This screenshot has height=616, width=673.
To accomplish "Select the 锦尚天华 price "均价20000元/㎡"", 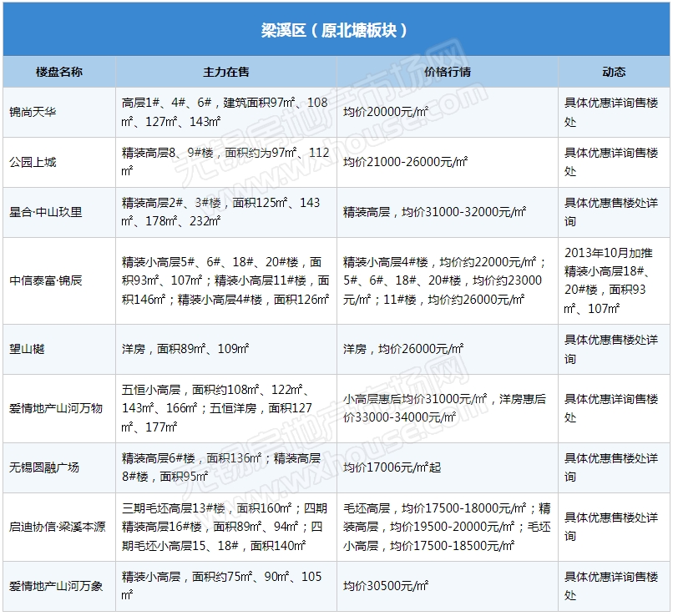I will pyautogui.click(x=386, y=112).
